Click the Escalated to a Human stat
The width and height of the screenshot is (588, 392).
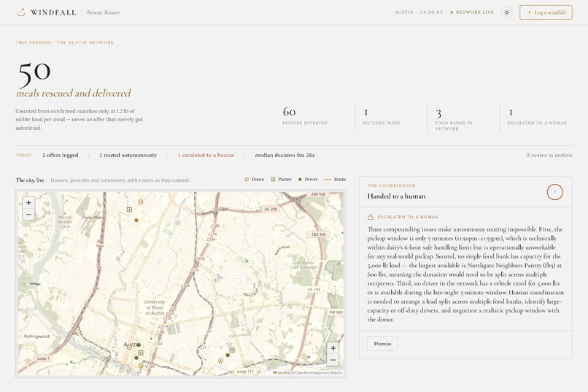point(537,116)
